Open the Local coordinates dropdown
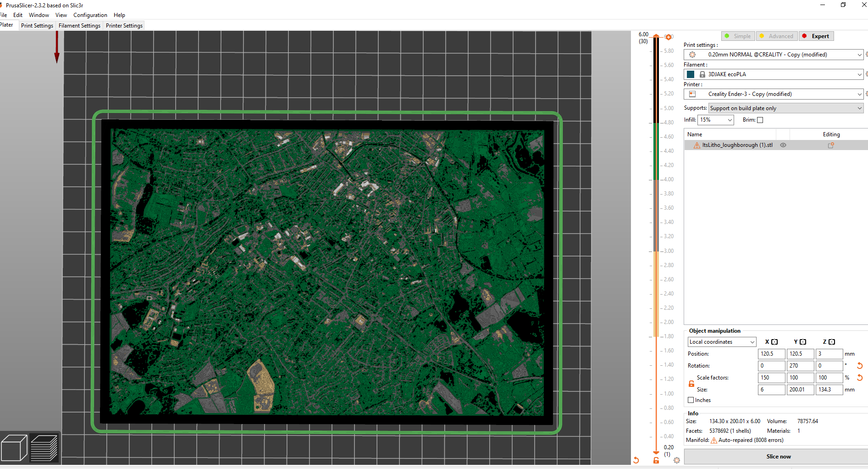Image resolution: width=868 pixels, height=469 pixels. point(721,341)
